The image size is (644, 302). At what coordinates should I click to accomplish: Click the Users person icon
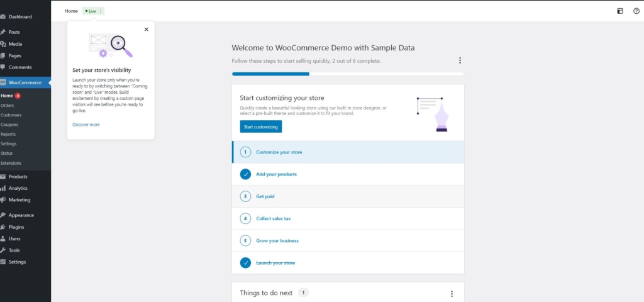click(3, 238)
